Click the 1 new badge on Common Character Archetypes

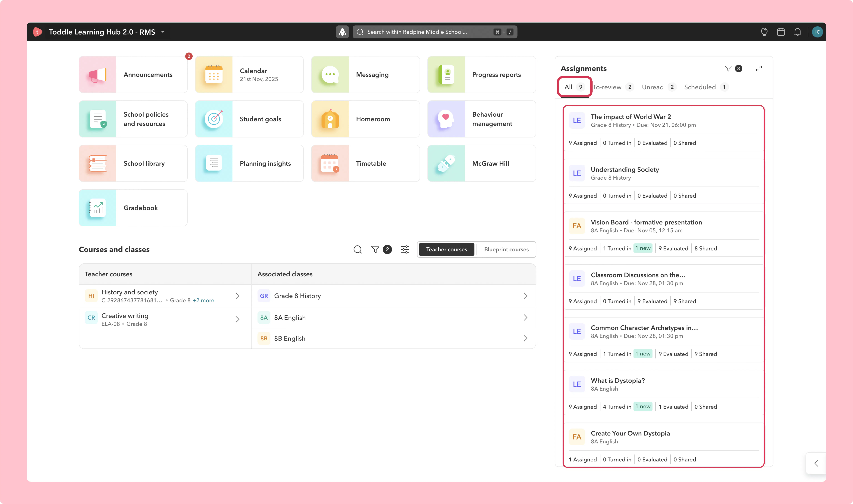[643, 354]
